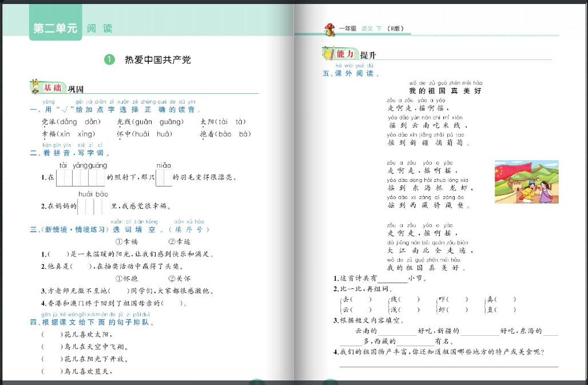Click the 3.根据短文内容填空 question
Image resolution: width=588 pixels, height=385 pixels.
point(369,320)
